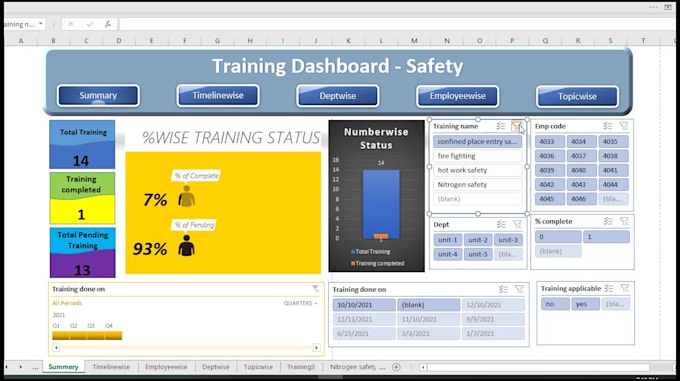Open the Name Box dropdown arrow
Screen dimensions: 680x381
tap(41, 24)
